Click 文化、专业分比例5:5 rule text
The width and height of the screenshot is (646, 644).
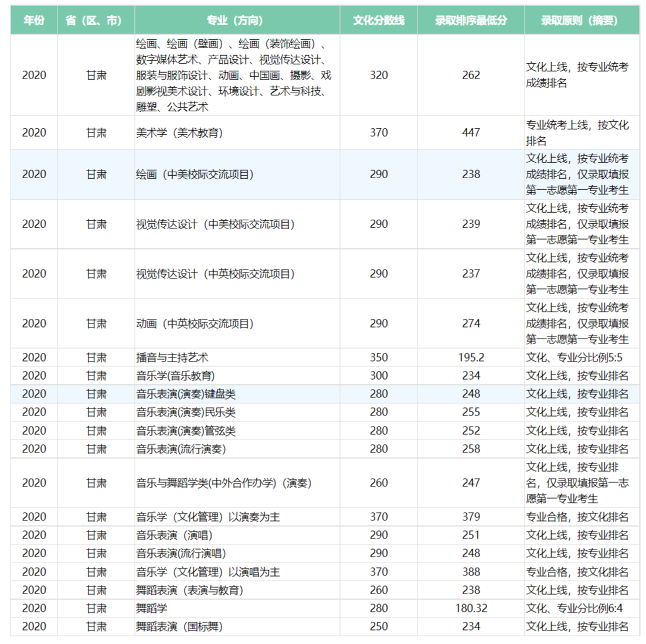tap(574, 357)
